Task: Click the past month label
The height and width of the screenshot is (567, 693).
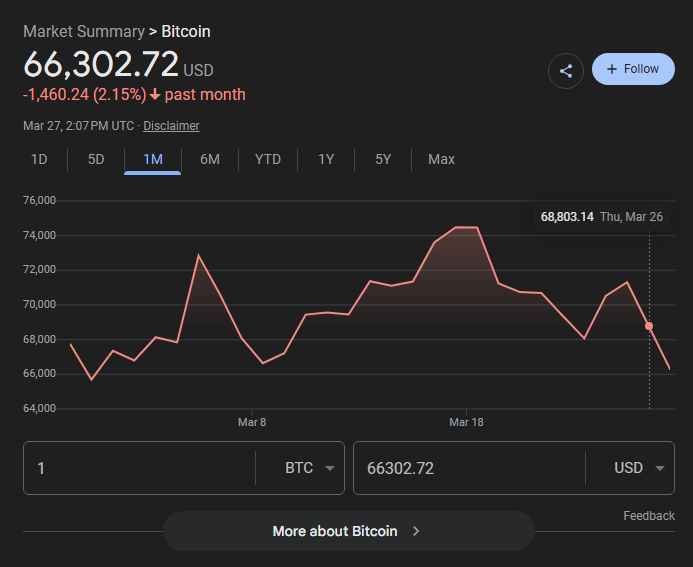Action: (205, 95)
